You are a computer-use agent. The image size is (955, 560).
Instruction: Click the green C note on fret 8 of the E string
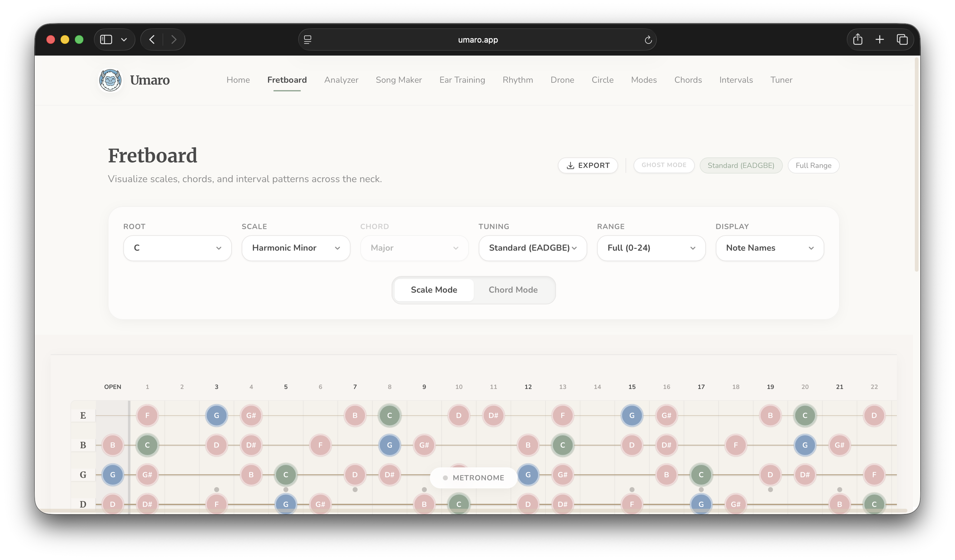click(389, 415)
